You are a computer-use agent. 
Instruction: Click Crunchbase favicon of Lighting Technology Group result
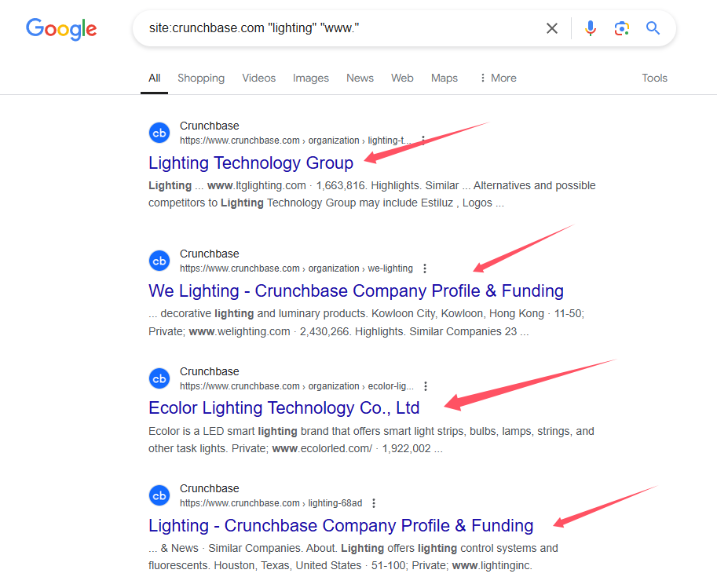point(159,133)
